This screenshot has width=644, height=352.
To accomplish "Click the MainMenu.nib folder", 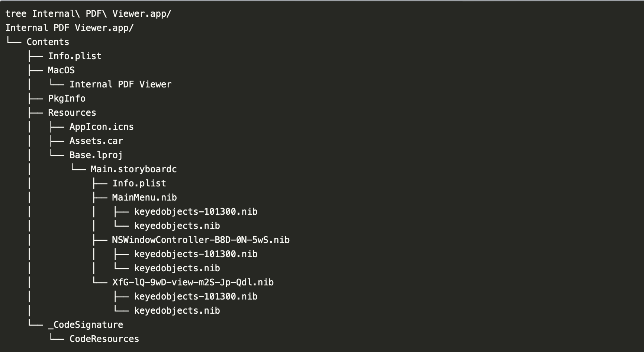I will [144, 198].
